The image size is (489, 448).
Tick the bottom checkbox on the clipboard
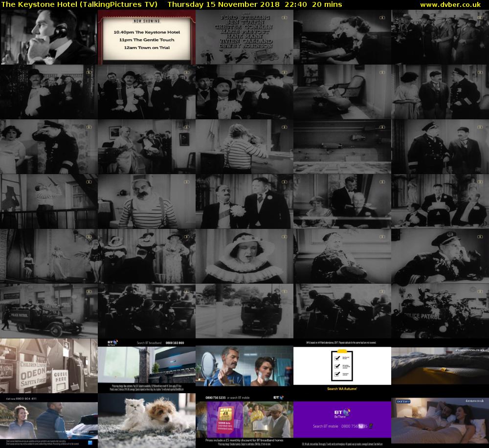pyautogui.click(x=336, y=375)
